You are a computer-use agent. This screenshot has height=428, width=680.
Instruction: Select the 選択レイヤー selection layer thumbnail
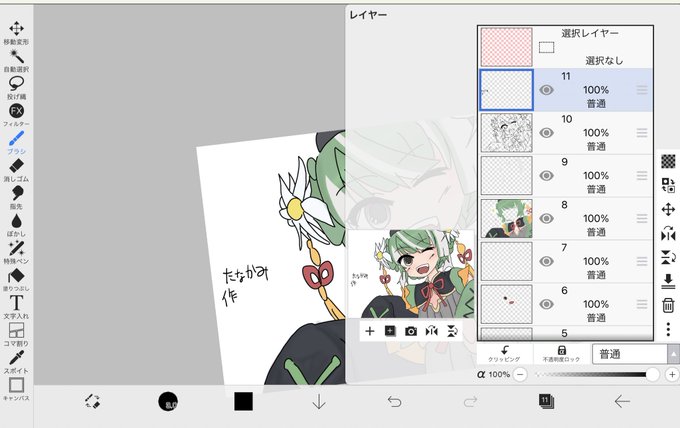click(x=507, y=47)
